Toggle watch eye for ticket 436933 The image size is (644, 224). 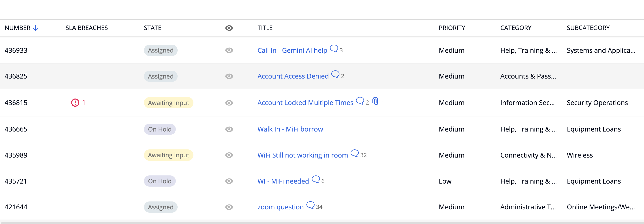tap(229, 50)
